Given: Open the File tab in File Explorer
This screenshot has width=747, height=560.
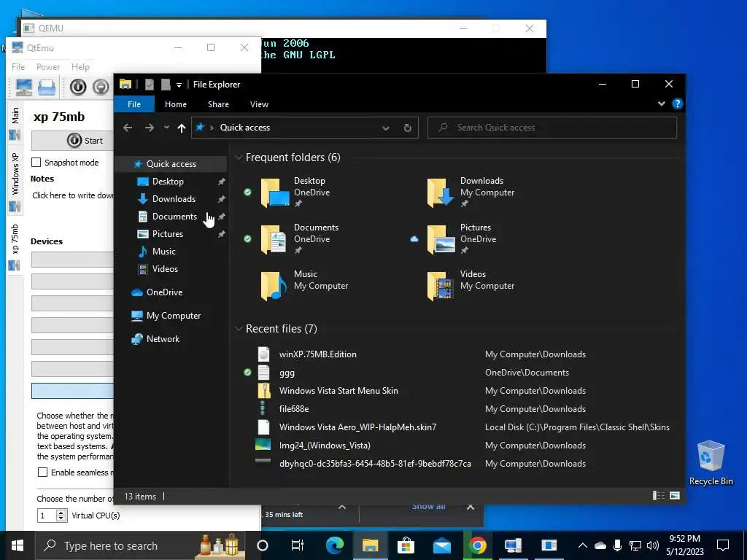Looking at the screenshot, I should tap(134, 104).
